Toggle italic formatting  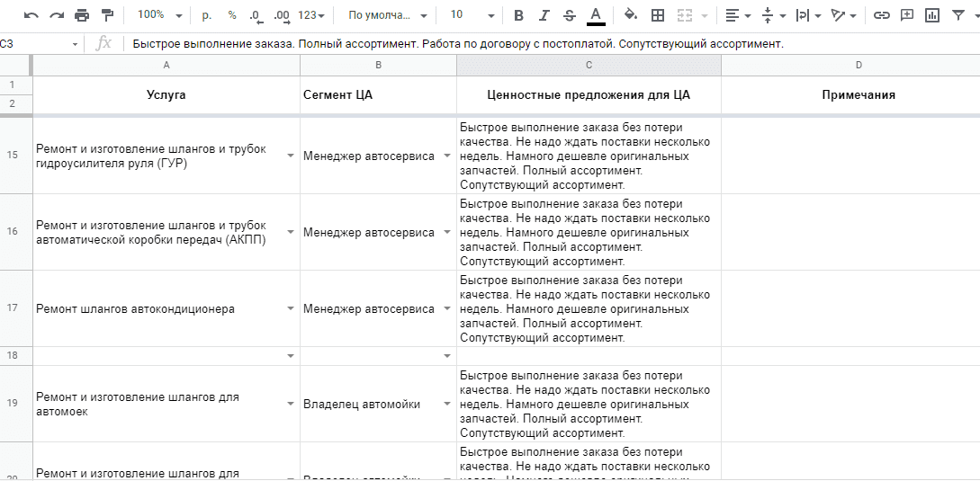[x=544, y=15]
